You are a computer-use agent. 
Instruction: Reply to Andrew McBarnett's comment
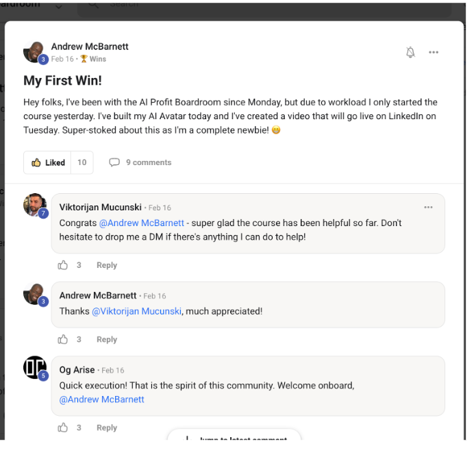coord(107,339)
